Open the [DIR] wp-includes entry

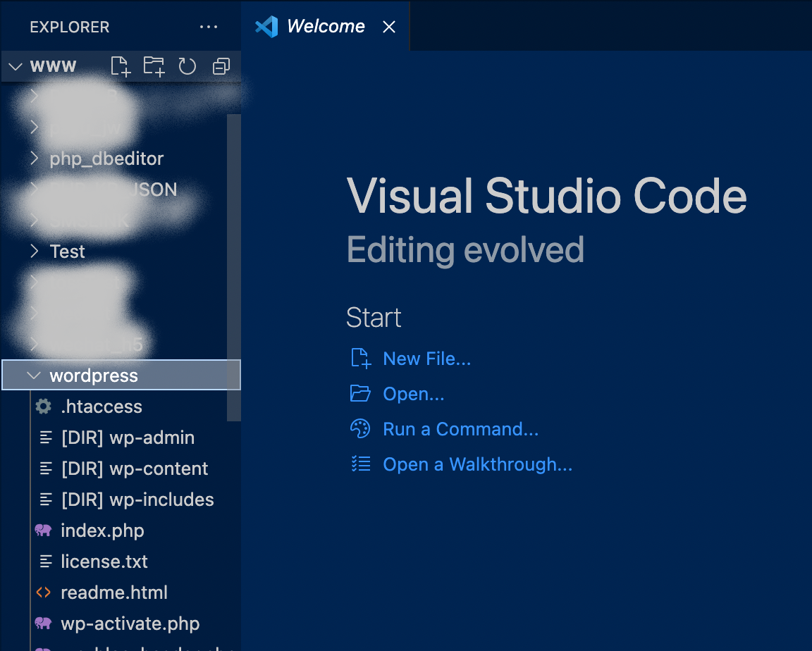[x=137, y=500]
